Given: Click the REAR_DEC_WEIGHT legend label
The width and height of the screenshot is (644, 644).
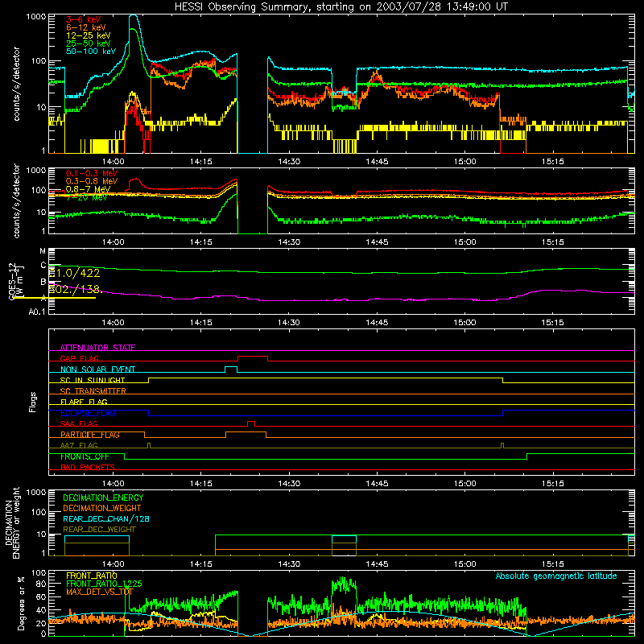Looking at the screenshot, I should (99, 530).
